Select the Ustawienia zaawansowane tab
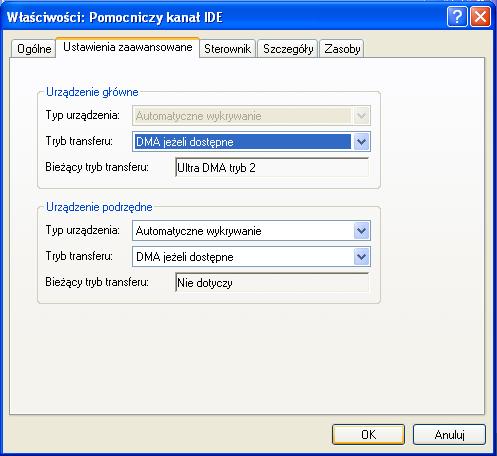This screenshot has width=497, height=456. pyautogui.click(x=128, y=47)
